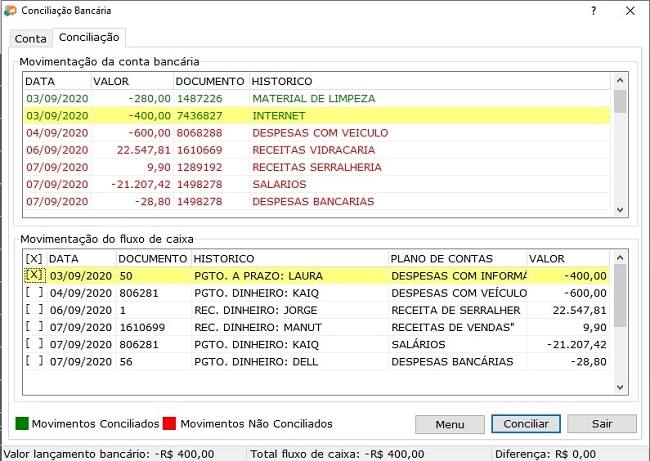Click the red Movimentos Não Conciliados color box
Viewport: 650px width, 461px height.
(169, 423)
